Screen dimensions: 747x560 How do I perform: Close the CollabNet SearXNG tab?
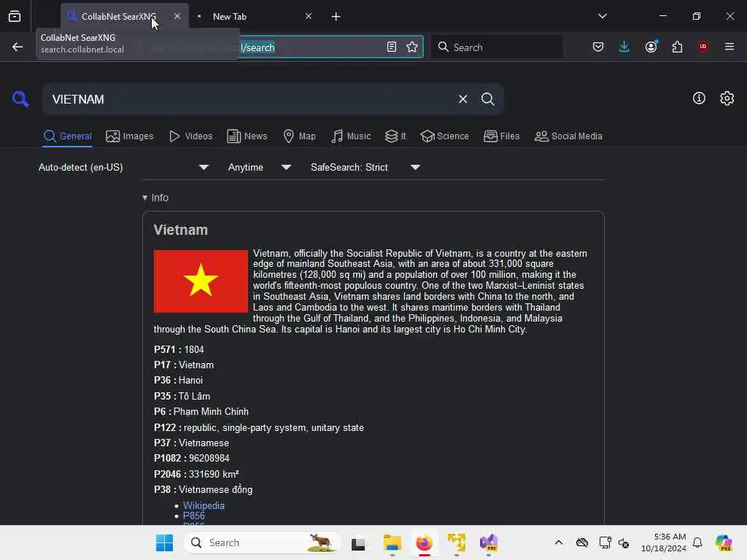[x=177, y=16]
